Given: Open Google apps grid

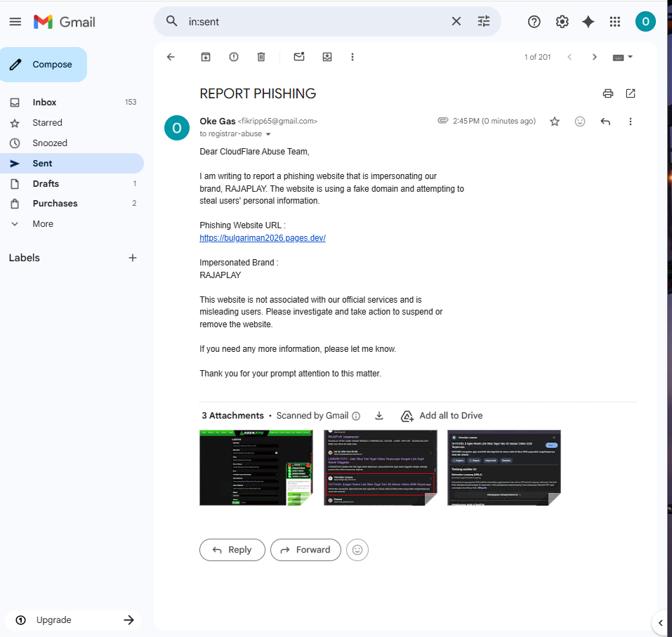Looking at the screenshot, I should pyautogui.click(x=615, y=22).
